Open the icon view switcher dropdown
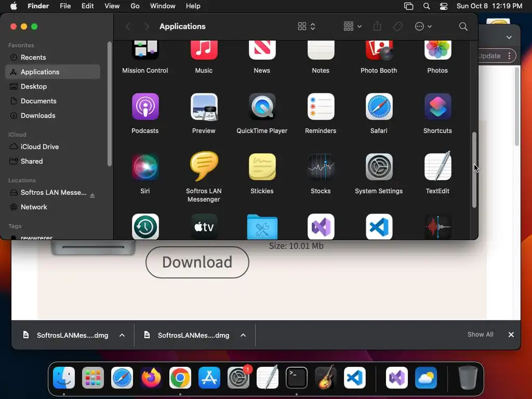The image size is (532, 399). point(307,26)
